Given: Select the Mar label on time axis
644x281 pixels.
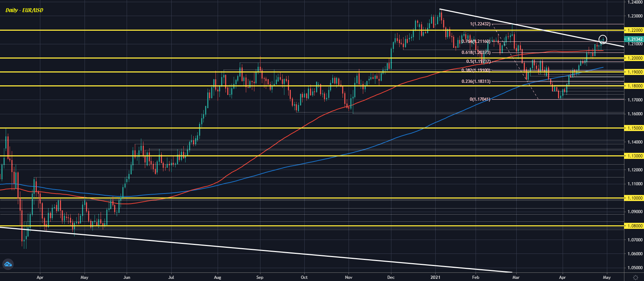Looking at the screenshot, I should pyautogui.click(x=516, y=277).
